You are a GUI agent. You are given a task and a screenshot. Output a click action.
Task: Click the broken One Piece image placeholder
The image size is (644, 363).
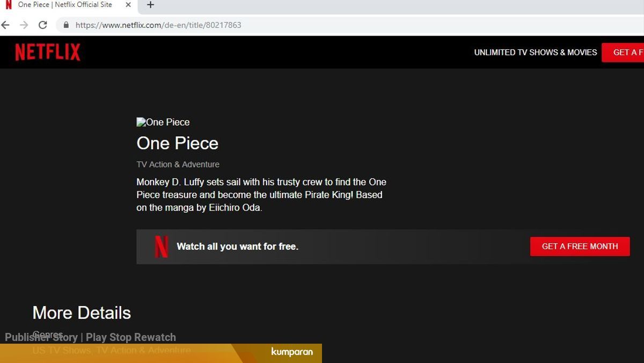(163, 122)
